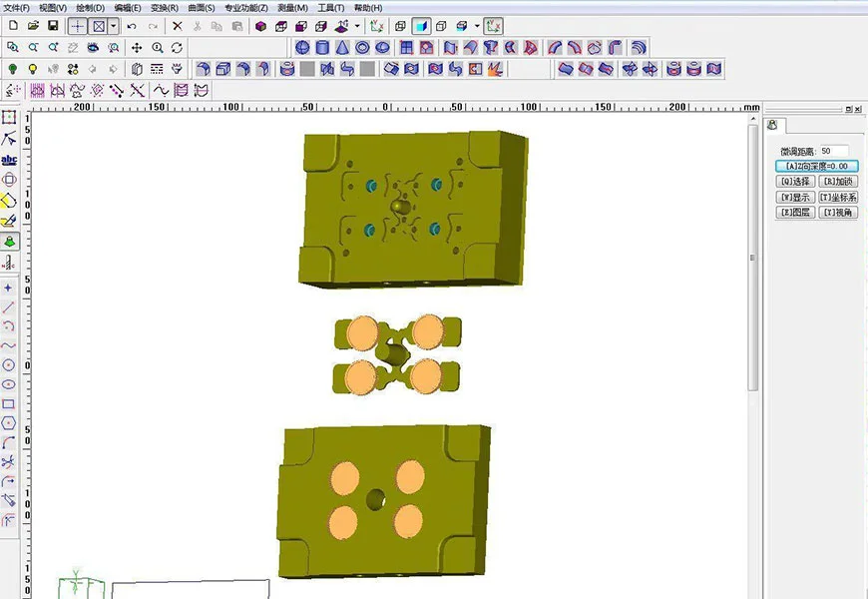The height and width of the screenshot is (599, 868).
Task: Open the 工具(T) menu
Action: [331, 8]
